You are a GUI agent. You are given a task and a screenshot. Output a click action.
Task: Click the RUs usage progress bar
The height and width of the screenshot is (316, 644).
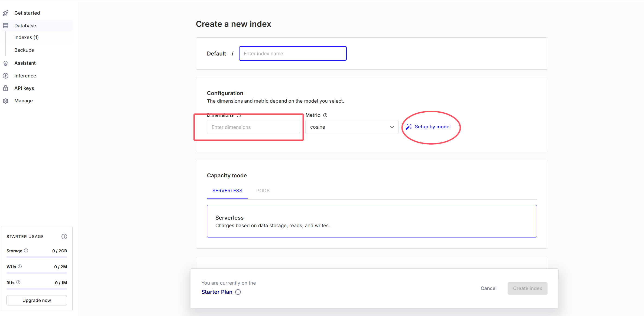click(37, 289)
